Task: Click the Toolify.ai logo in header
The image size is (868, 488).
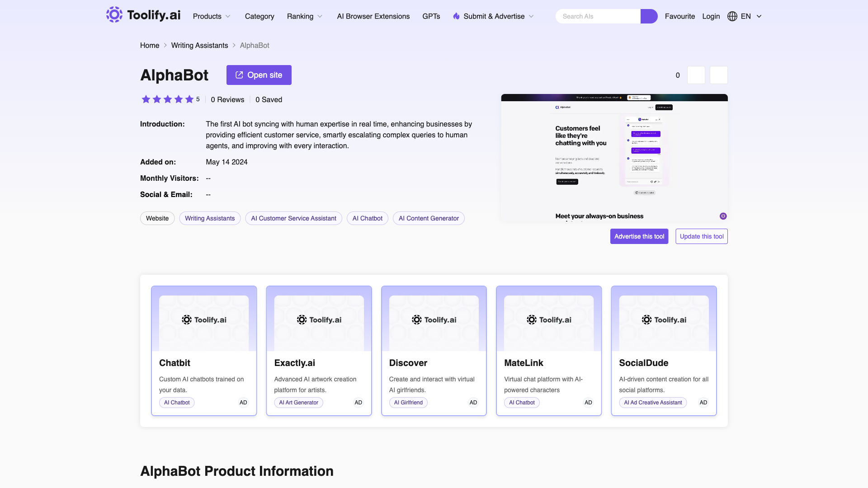Action: (x=143, y=15)
